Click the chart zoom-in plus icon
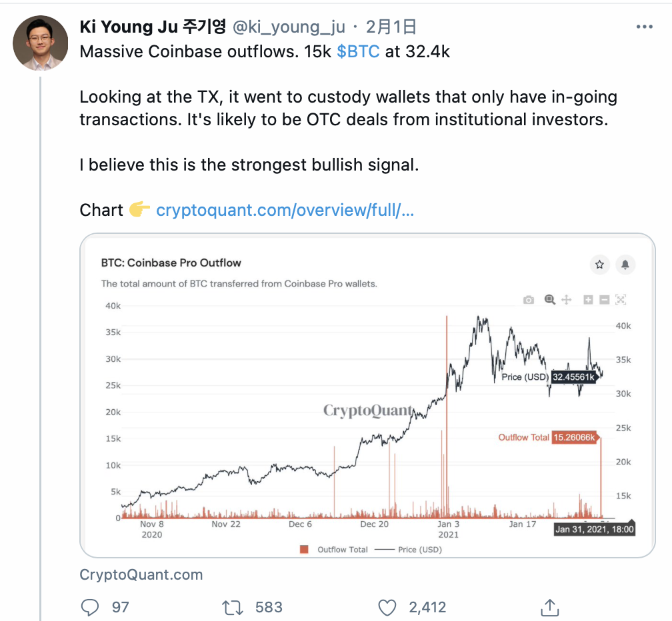 [588, 300]
